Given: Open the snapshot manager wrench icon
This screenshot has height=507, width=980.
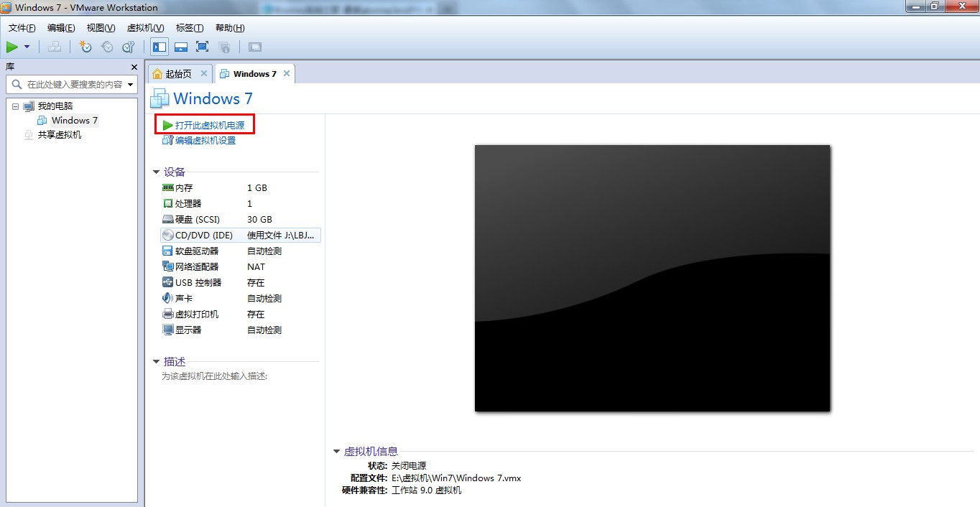Looking at the screenshot, I should tap(129, 47).
